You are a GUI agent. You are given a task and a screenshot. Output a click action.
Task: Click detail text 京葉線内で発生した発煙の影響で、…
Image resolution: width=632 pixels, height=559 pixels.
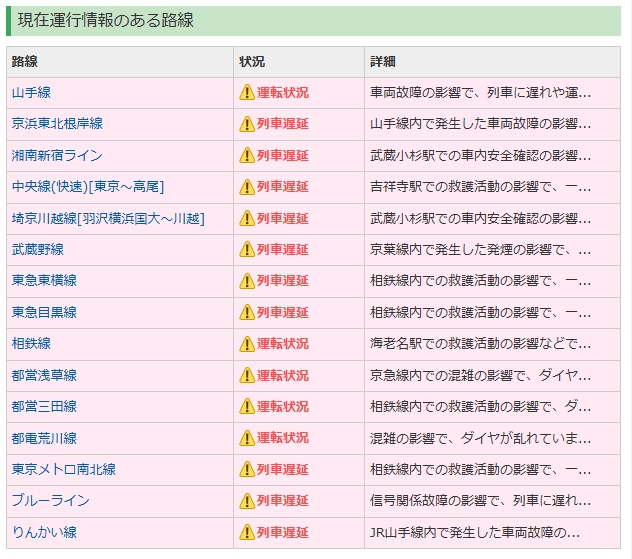tap(480, 250)
